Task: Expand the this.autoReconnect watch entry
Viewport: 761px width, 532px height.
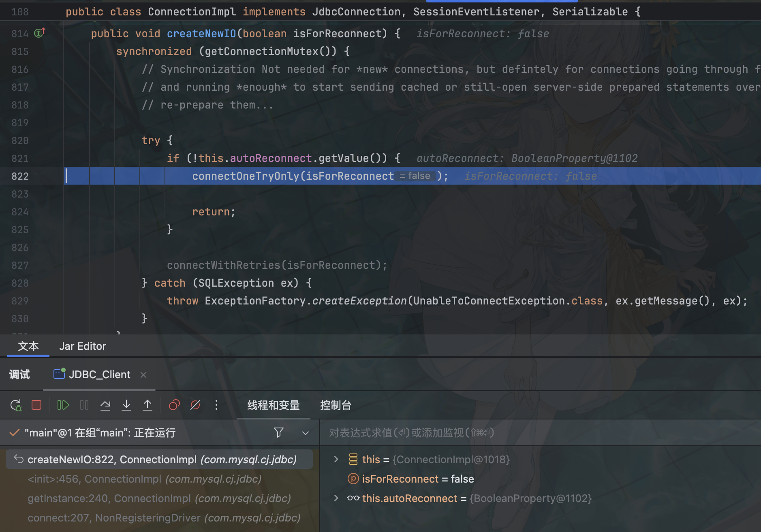Action: [336, 498]
